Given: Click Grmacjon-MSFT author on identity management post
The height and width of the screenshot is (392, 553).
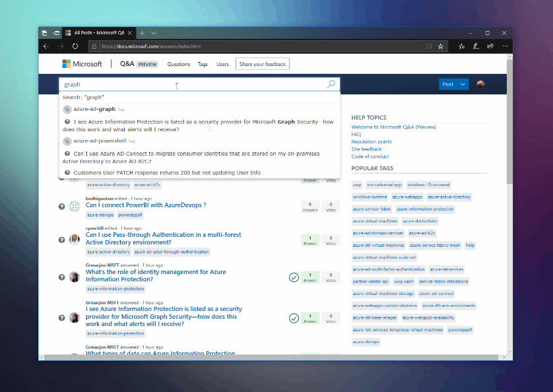Looking at the screenshot, I should (x=102, y=265).
